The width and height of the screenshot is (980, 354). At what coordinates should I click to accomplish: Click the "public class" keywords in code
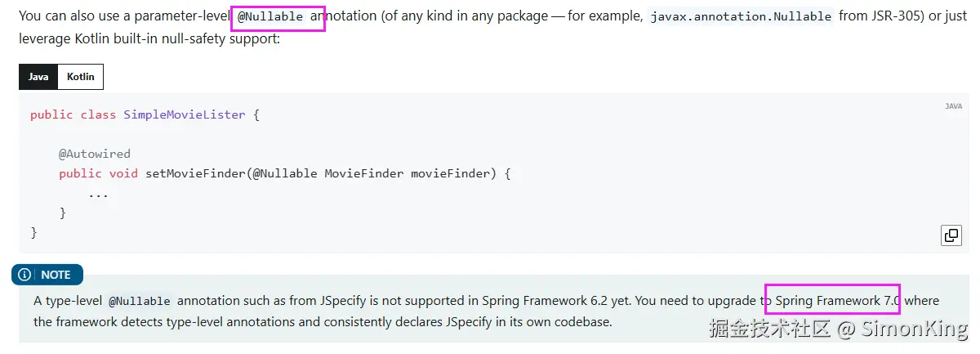tap(73, 114)
